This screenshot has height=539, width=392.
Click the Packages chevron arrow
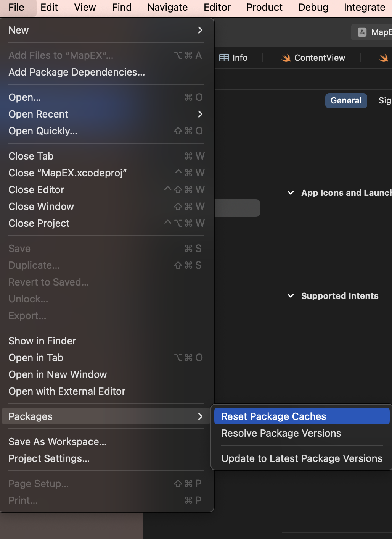coord(200,416)
